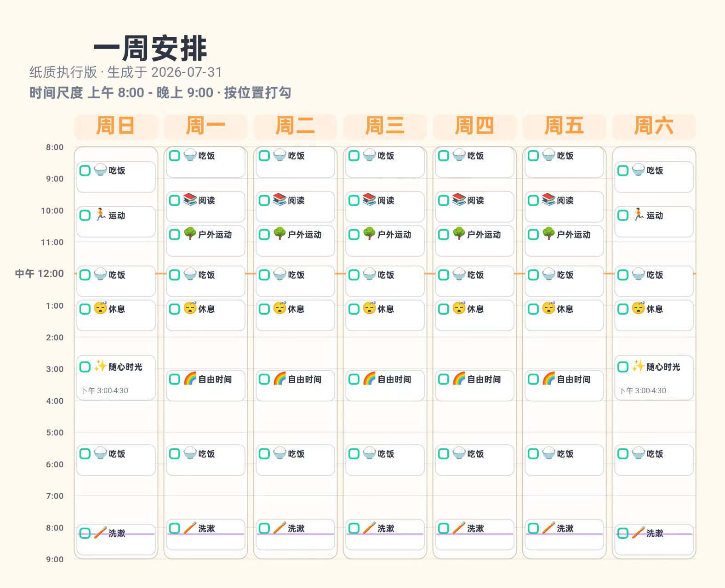Click the 时间尺度 description line
Viewport: 725px width, 588px height.
click(x=160, y=92)
